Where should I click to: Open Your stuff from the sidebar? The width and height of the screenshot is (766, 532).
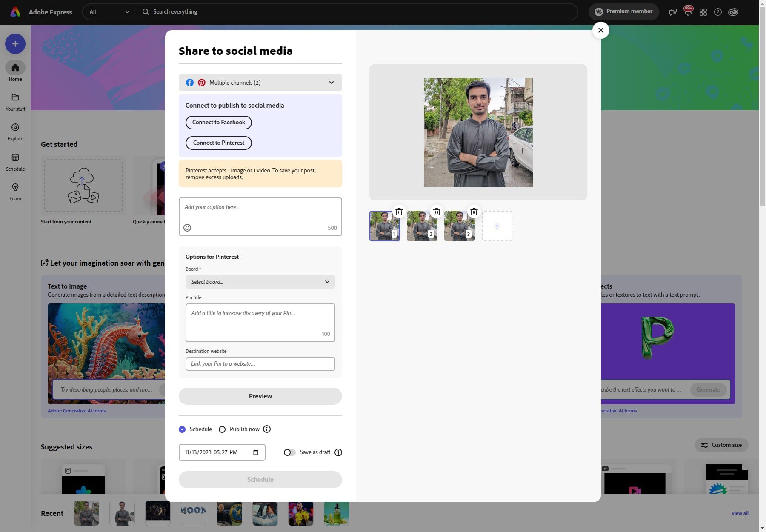click(15, 101)
